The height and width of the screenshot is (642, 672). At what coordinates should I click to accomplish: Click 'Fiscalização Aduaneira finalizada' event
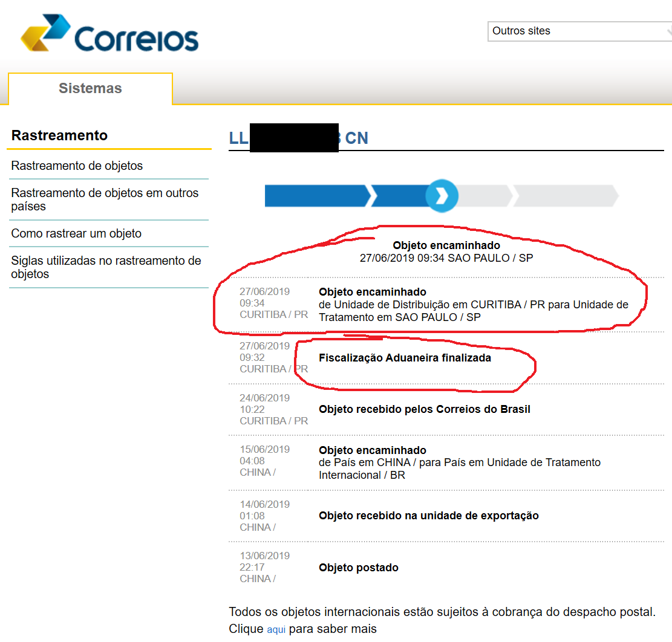point(405,358)
